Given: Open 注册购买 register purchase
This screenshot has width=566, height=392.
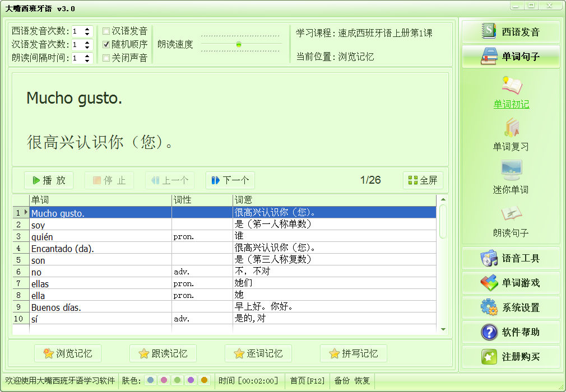Looking at the screenshot, I should (511, 357).
